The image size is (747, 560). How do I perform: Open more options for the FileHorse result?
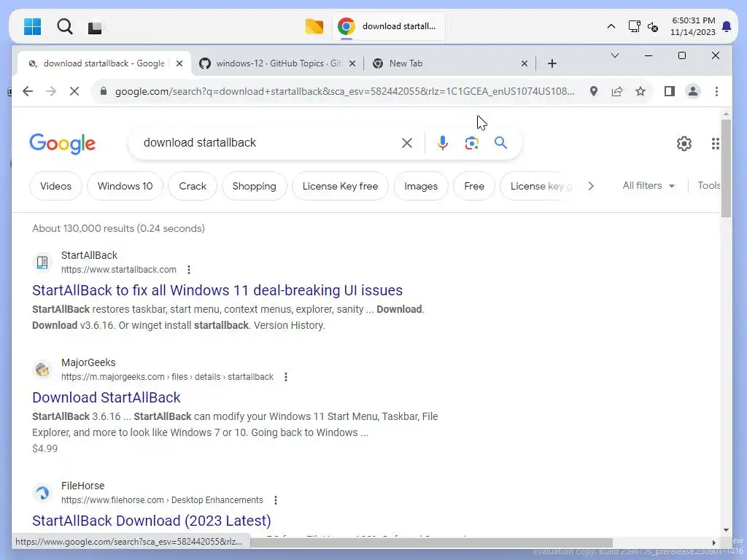coord(276,500)
